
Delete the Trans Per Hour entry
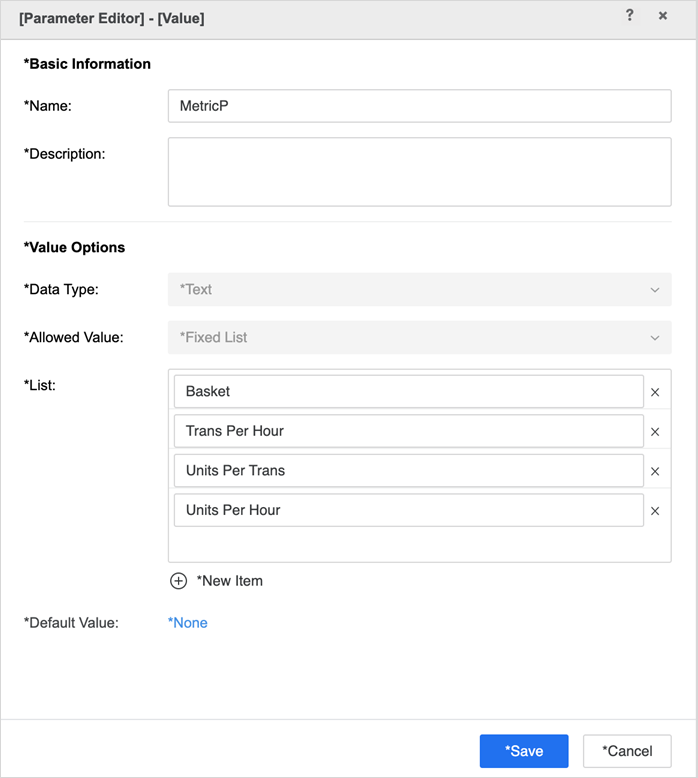(655, 432)
